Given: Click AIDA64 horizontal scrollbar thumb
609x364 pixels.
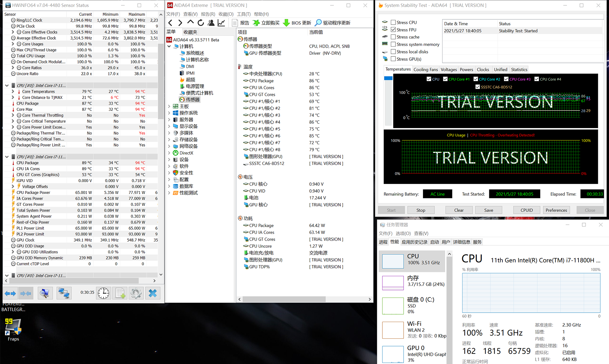Looking at the screenshot, I should coord(284,299).
